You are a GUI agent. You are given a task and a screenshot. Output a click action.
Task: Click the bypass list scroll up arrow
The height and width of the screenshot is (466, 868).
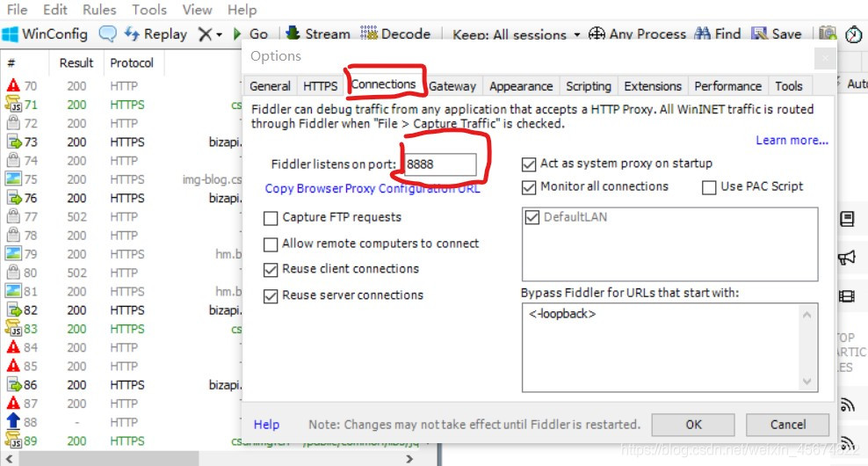click(807, 316)
